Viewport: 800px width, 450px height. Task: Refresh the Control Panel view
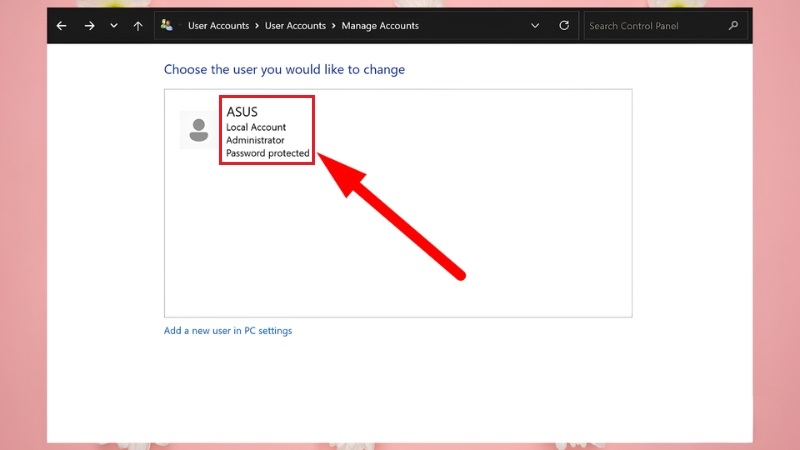point(564,26)
